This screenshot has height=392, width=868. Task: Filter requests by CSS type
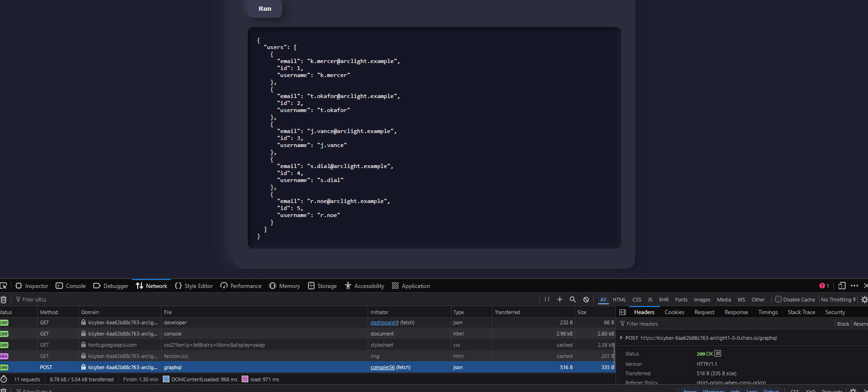pos(637,300)
